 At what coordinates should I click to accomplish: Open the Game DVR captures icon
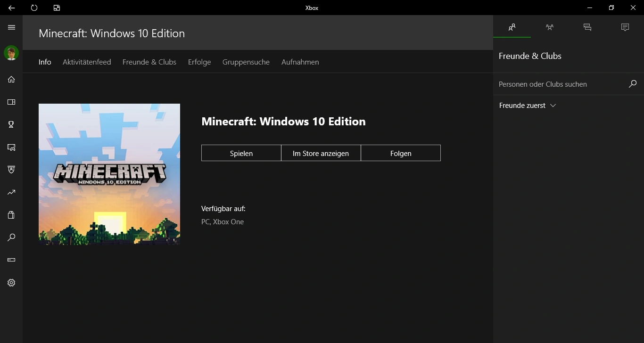click(x=11, y=147)
